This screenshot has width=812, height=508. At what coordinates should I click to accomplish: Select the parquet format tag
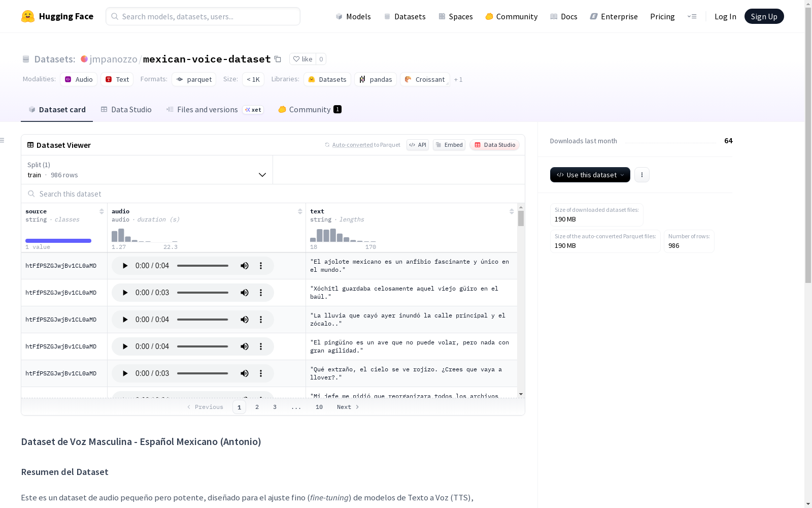tap(194, 79)
